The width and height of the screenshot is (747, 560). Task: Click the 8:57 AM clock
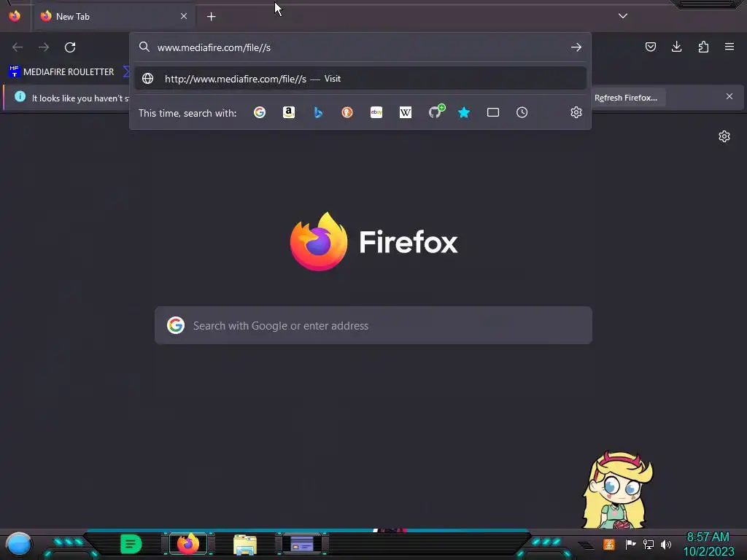pos(708,537)
